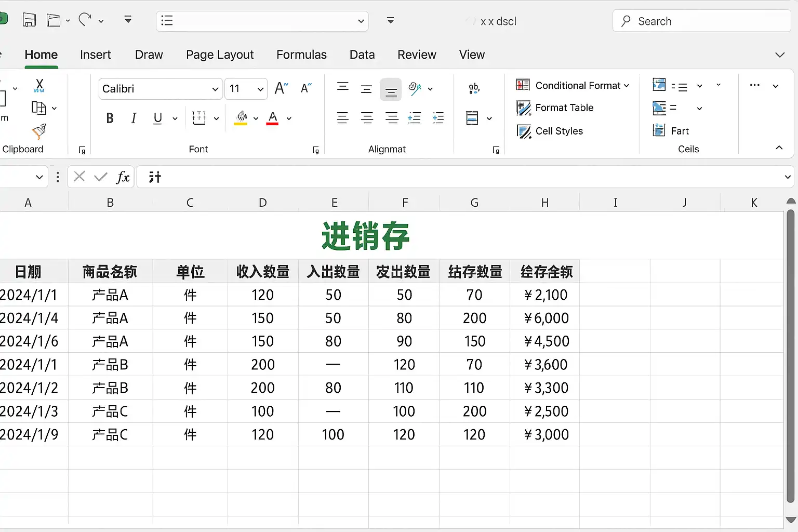
Task: Click the Increase Font Size icon
Action: [x=281, y=88]
